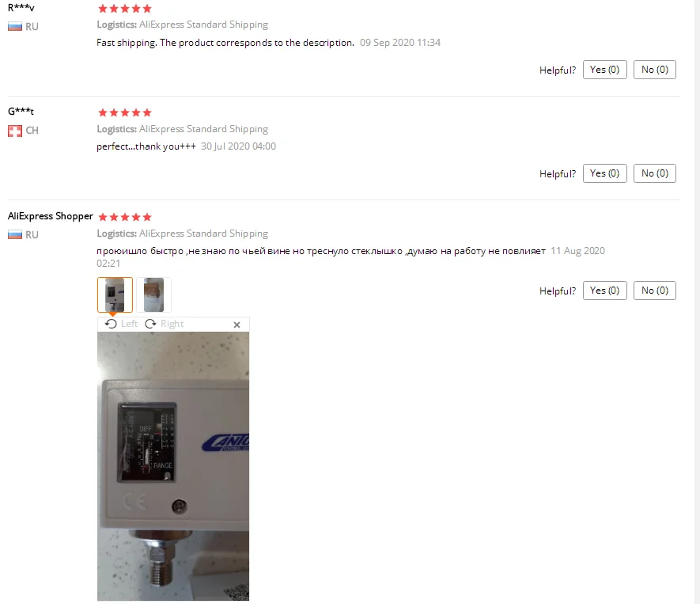
Task: Vote No on AliExpress Shopper's review
Action: pos(654,291)
